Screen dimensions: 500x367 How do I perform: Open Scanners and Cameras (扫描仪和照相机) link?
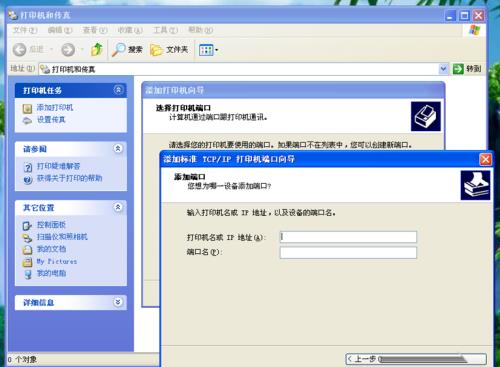62,237
